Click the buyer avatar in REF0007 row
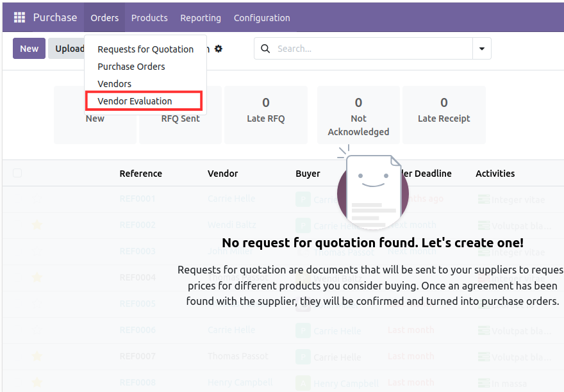This screenshot has width=564, height=392. point(303,357)
